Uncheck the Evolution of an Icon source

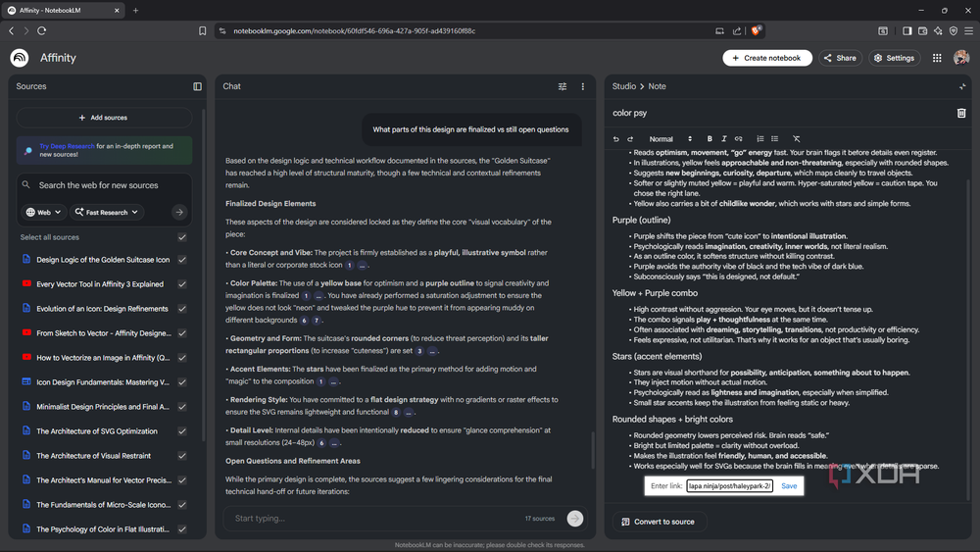(182, 309)
